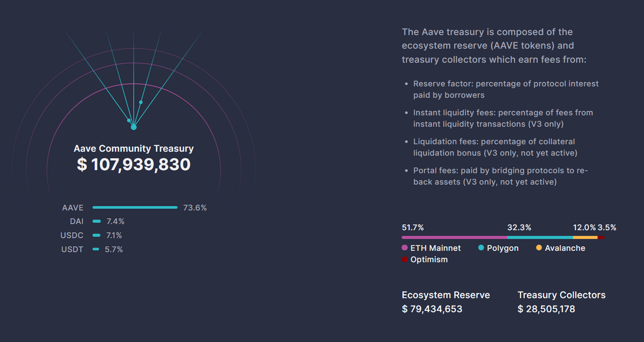The height and width of the screenshot is (342, 644).
Task: Click the orange Avalanche bar segment
Action: 586,237
